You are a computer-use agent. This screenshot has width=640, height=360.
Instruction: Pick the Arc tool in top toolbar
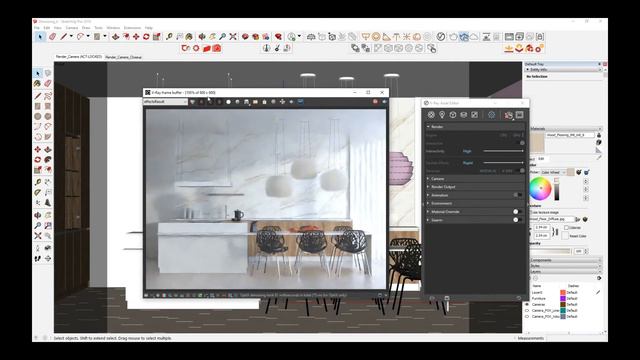pos(80,37)
